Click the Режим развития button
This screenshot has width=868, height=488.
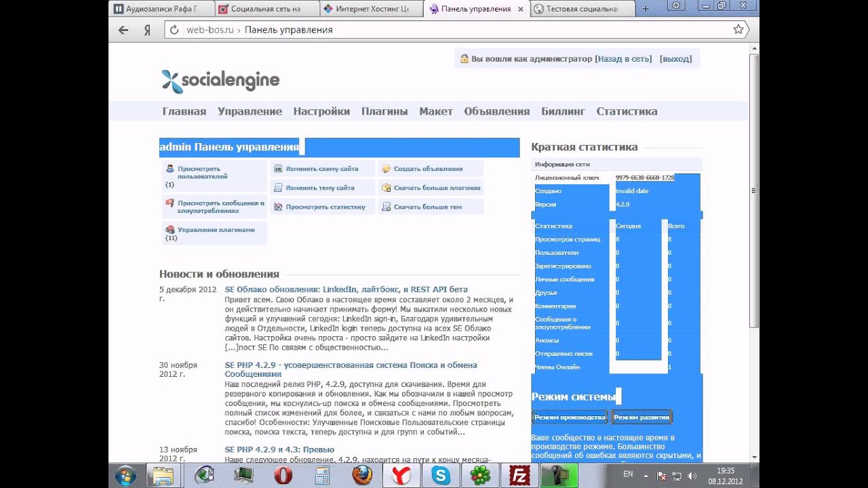point(642,417)
